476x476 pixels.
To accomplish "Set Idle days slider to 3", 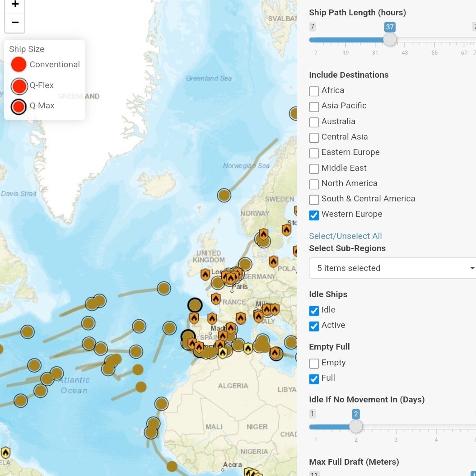I will click(x=396, y=426).
